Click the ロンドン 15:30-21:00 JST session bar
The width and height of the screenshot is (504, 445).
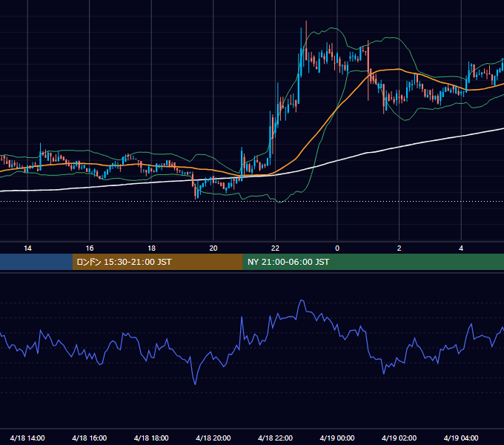pos(157,262)
